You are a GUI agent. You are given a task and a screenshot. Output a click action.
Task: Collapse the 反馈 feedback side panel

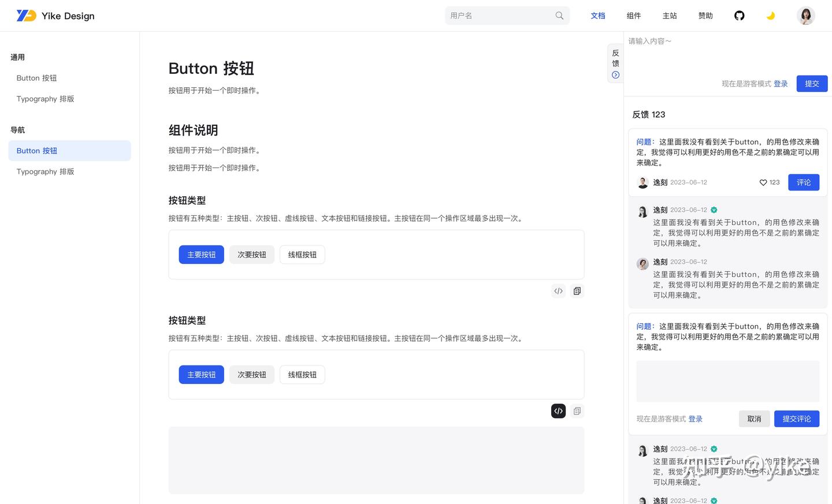point(615,74)
